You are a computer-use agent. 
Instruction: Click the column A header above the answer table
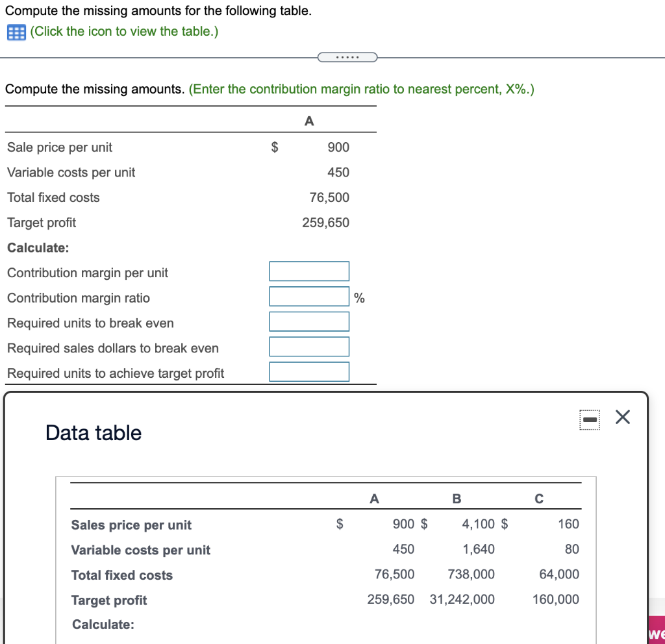309,121
